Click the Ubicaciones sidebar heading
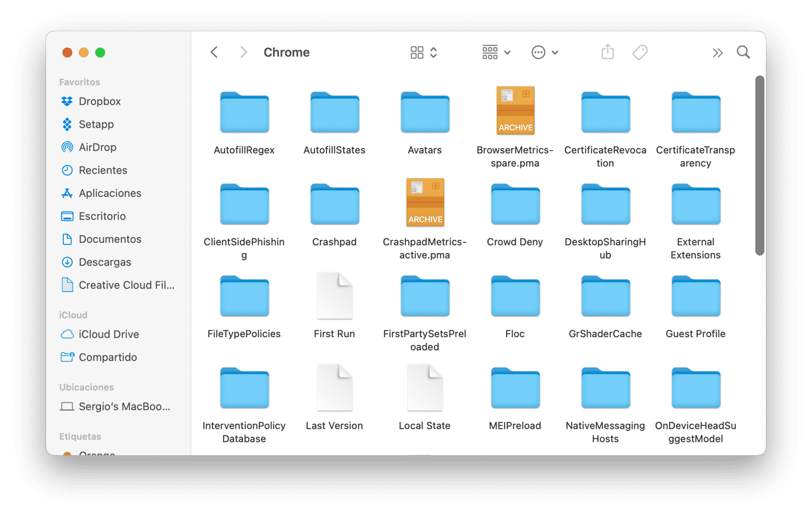The height and width of the screenshot is (516, 812). coord(86,387)
